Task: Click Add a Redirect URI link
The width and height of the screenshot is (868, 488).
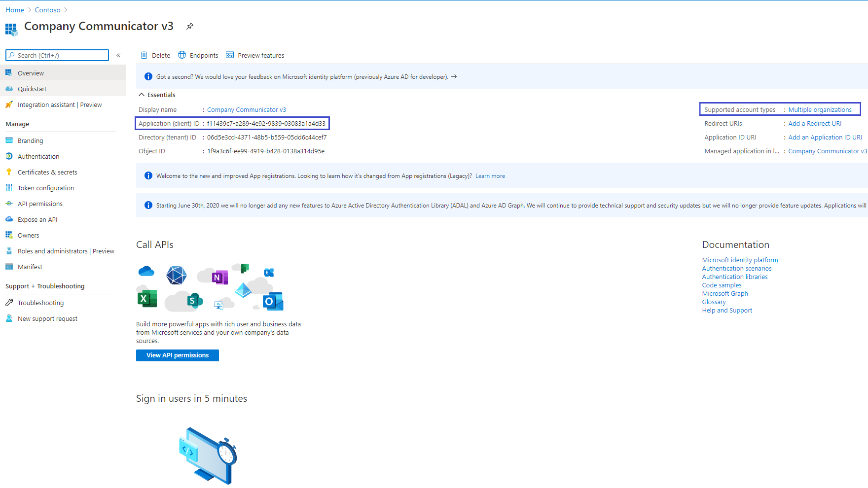Action: [815, 123]
